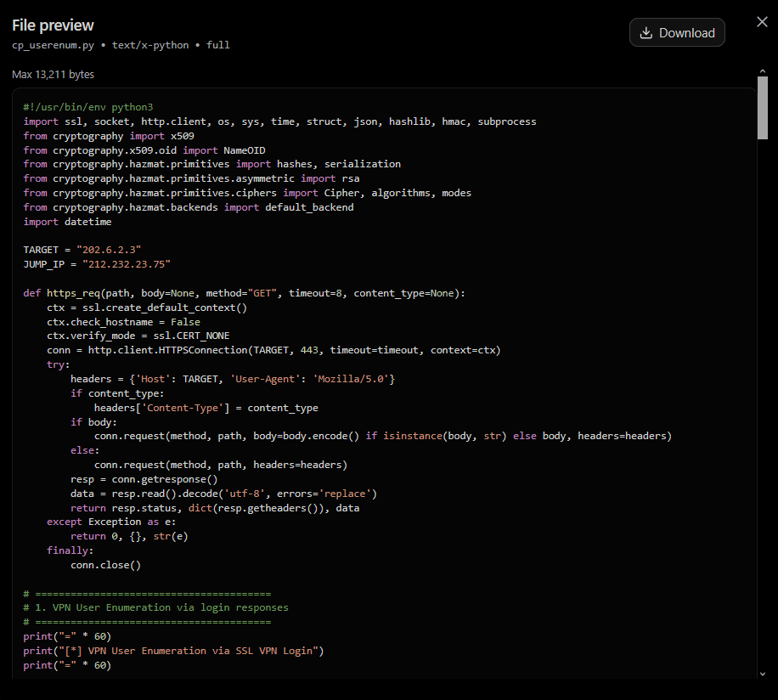Click the "File preview" heading

pyautogui.click(x=53, y=25)
